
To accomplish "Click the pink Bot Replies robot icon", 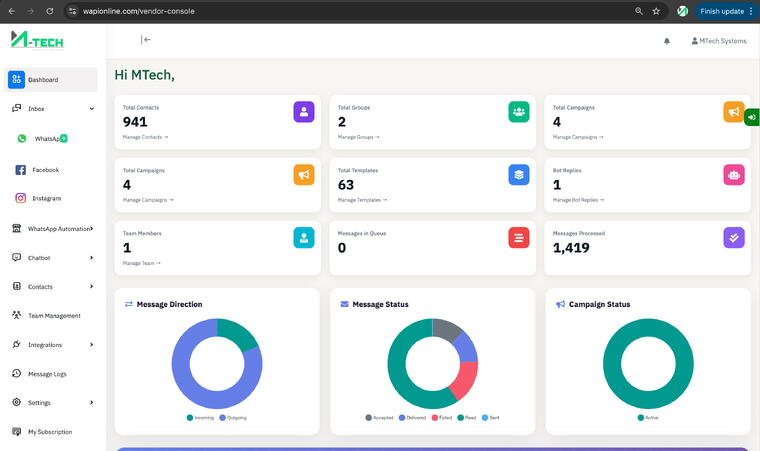I will [734, 174].
